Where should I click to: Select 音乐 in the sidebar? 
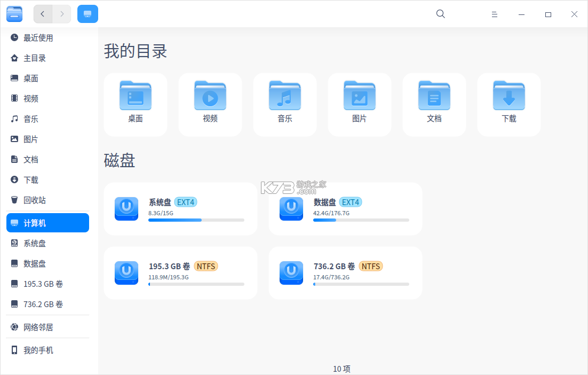click(47, 119)
